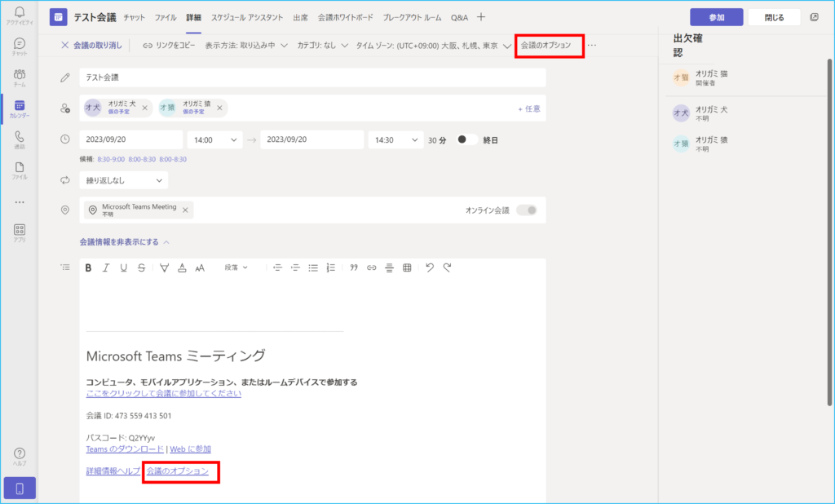
Task: Open the カレンダー icon in sidebar
Action: click(x=20, y=109)
